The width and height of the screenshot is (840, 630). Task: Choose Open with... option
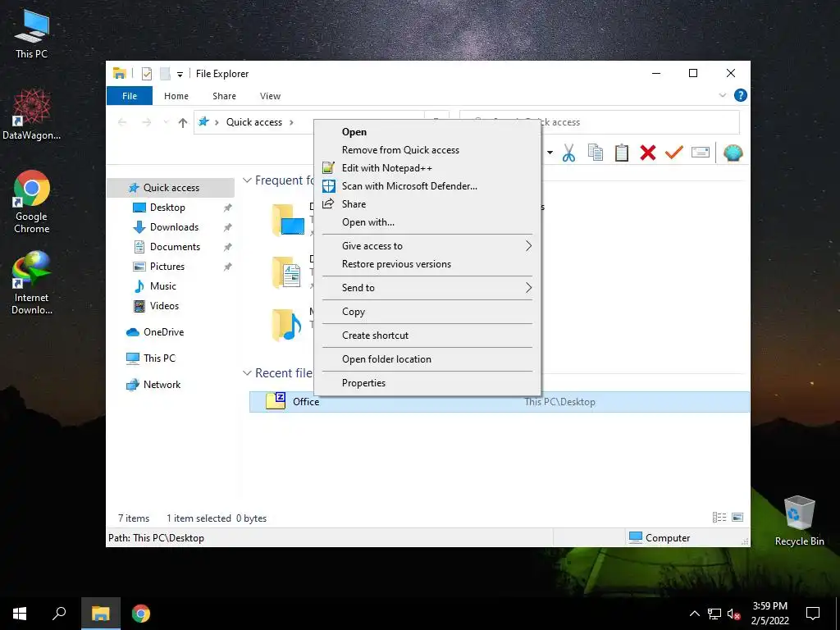pyautogui.click(x=427, y=222)
